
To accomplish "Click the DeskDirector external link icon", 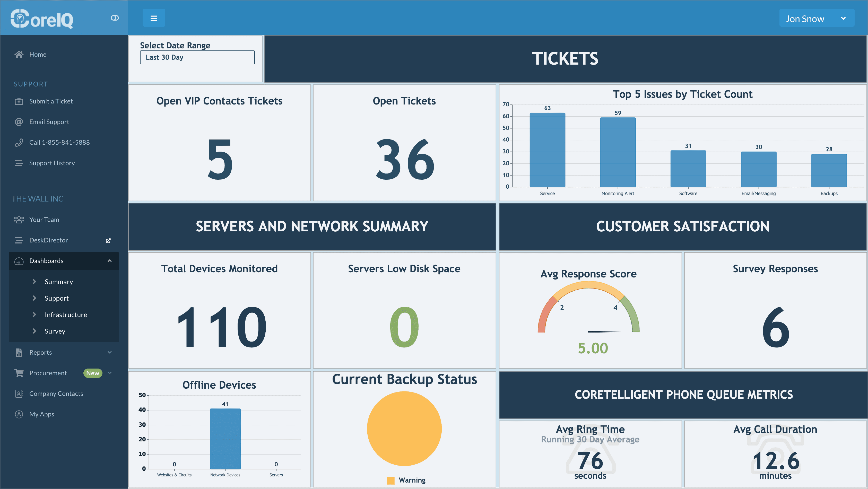I will point(108,240).
